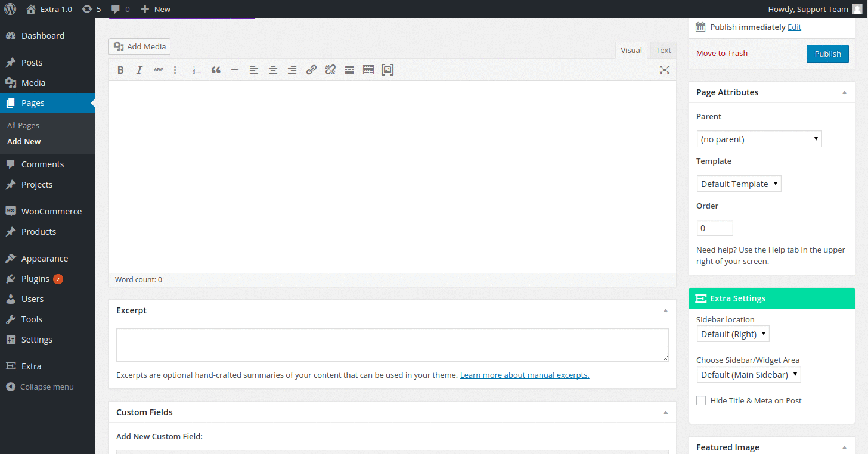Enable Hide Title & Meta on Post
Image resolution: width=868 pixels, height=454 pixels.
pyautogui.click(x=700, y=400)
